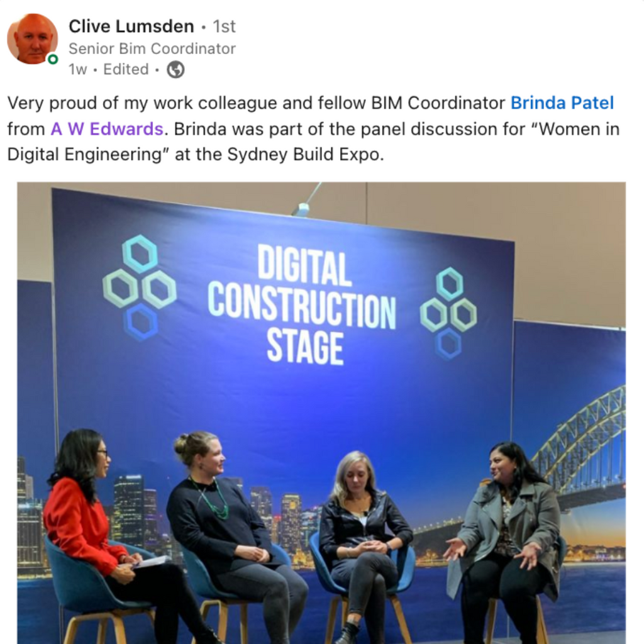
Task: Click the Digital Construction Stage banner text
Action: [x=302, y=304]
